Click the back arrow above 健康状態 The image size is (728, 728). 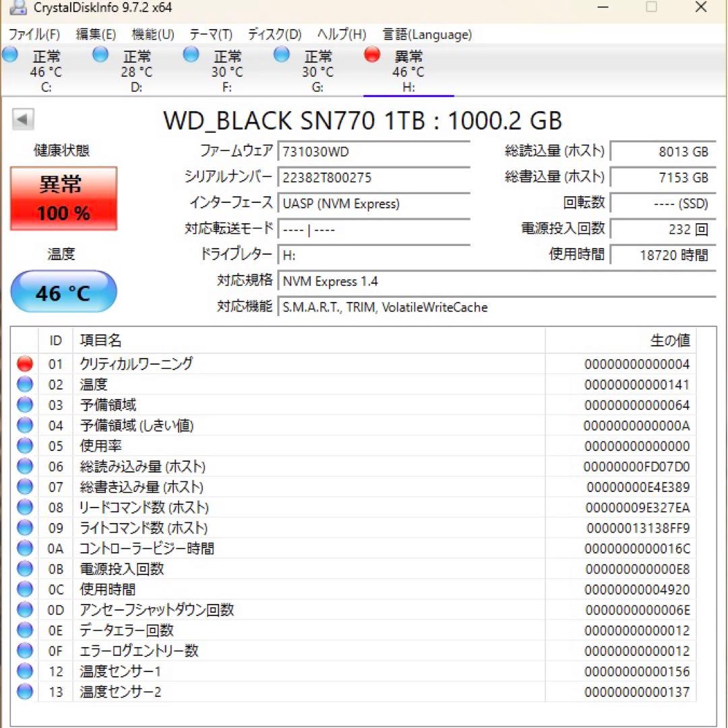22,119
